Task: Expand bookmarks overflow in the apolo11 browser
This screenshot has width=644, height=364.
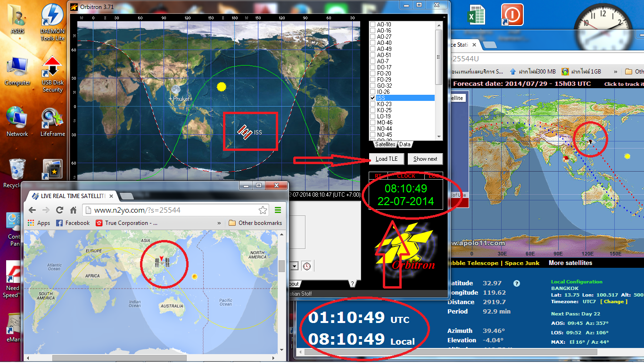Action: point(615,72)
